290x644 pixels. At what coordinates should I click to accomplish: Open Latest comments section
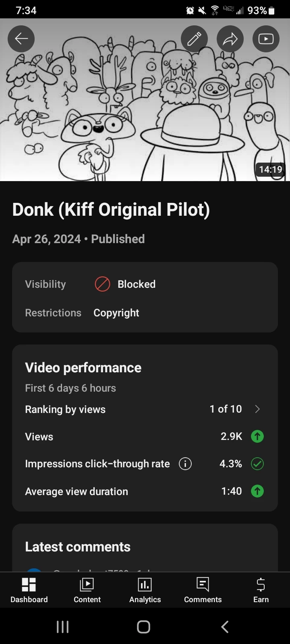click(78, 546)
